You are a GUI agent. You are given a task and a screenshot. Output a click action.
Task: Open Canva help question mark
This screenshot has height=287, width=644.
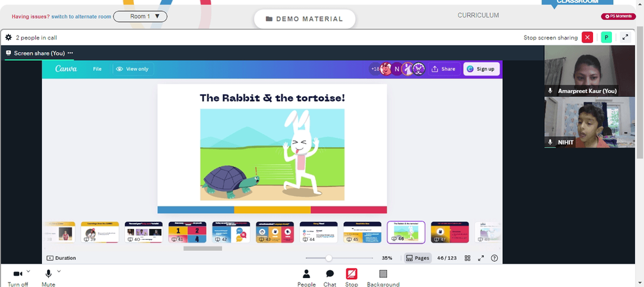(x=495, y=258)
